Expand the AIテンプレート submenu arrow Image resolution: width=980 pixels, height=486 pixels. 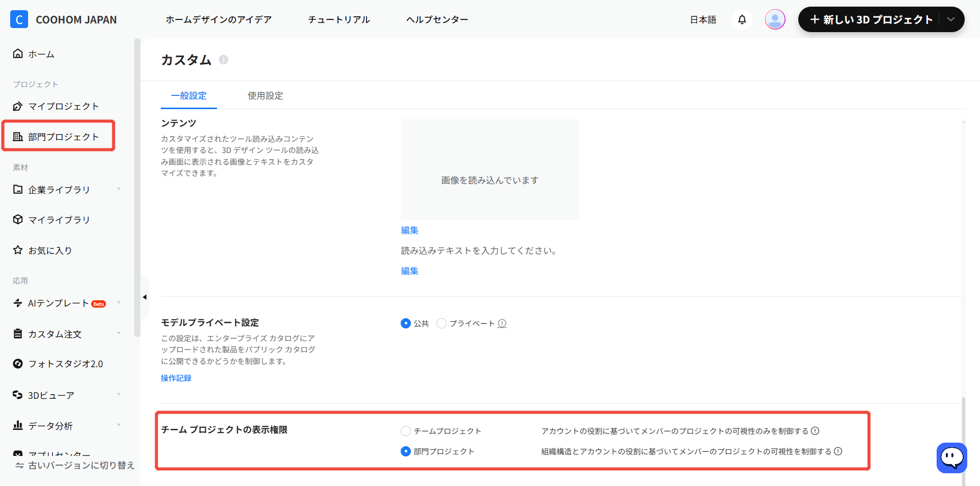click(119, 302)
